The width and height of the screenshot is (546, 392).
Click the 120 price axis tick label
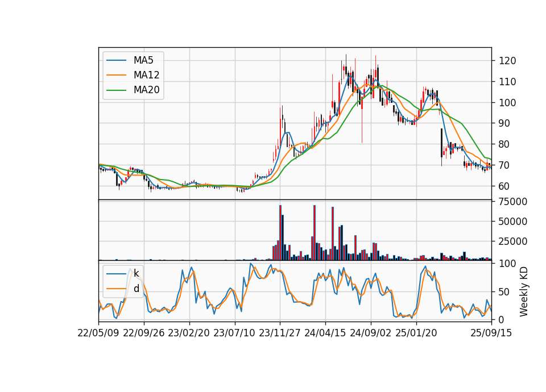coord(507,61)
